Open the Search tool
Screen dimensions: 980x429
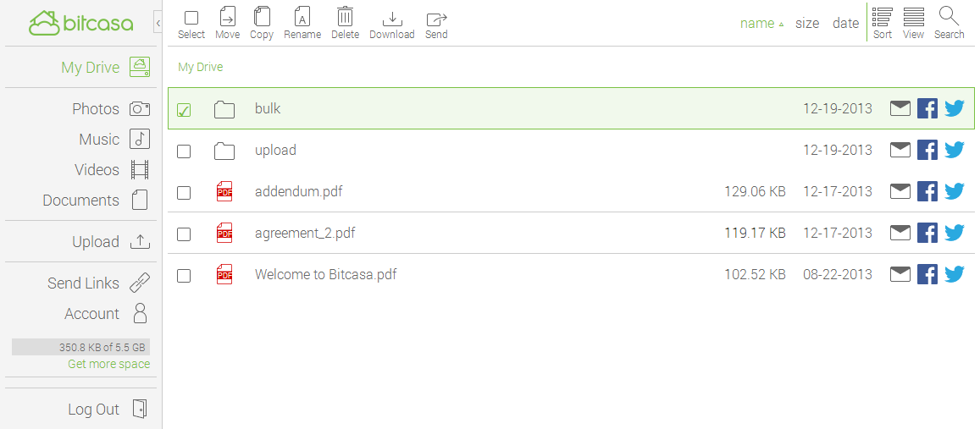tap(949, 23)
